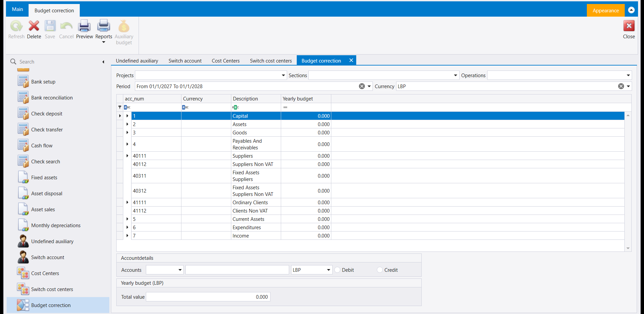644x314 pixels.
Task: Switch to Switch account document tab
Action: 185,61
